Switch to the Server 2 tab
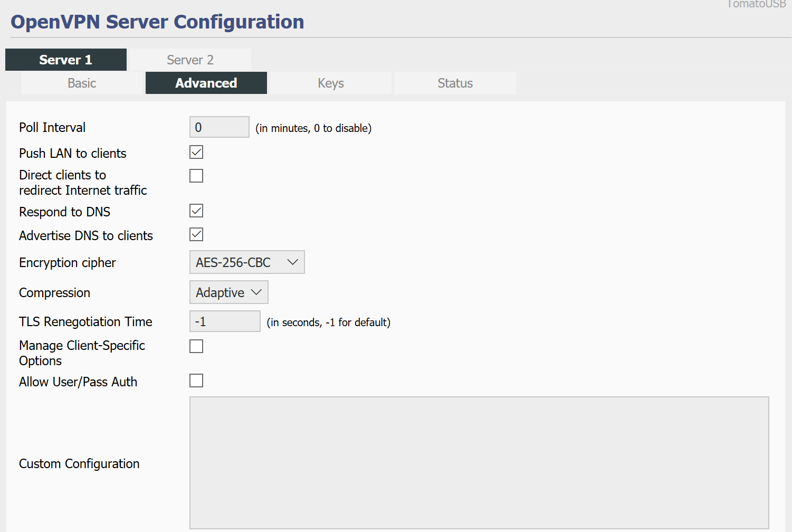 point(190,60)
